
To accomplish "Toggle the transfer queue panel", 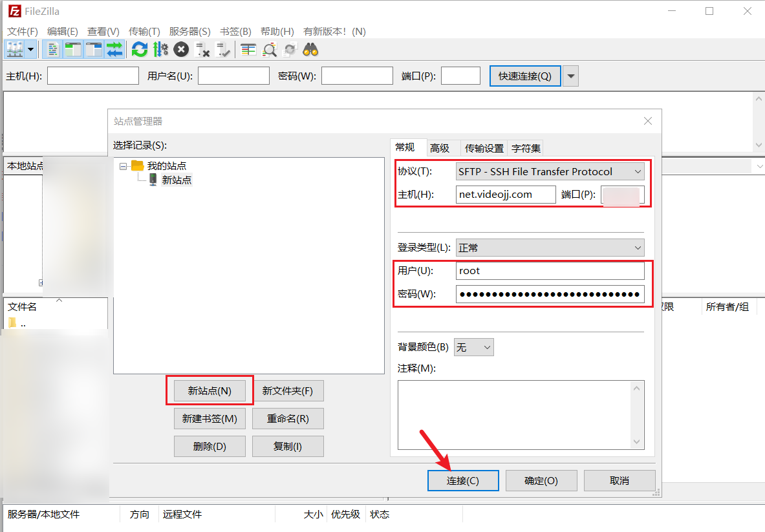I will pos(115,49).
